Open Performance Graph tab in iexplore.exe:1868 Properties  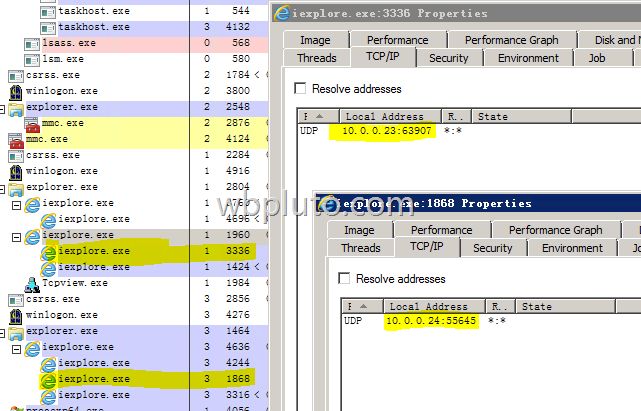[556, 230]
